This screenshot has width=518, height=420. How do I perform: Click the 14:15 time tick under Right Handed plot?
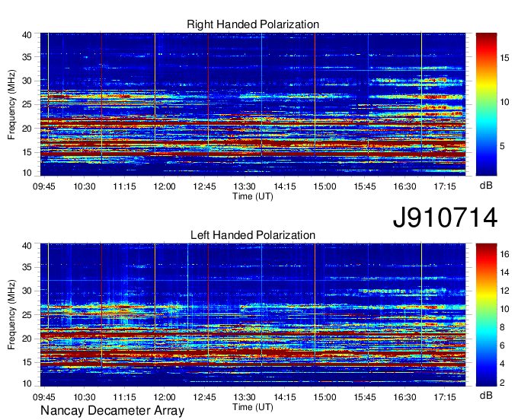tap(285, 186)
